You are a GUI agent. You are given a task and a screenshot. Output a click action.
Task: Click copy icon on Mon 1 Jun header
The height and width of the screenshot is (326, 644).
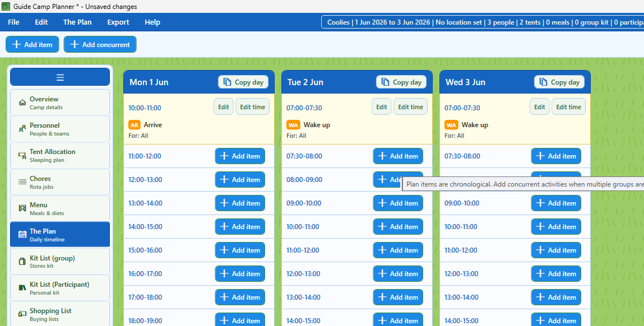pos(227,82)
